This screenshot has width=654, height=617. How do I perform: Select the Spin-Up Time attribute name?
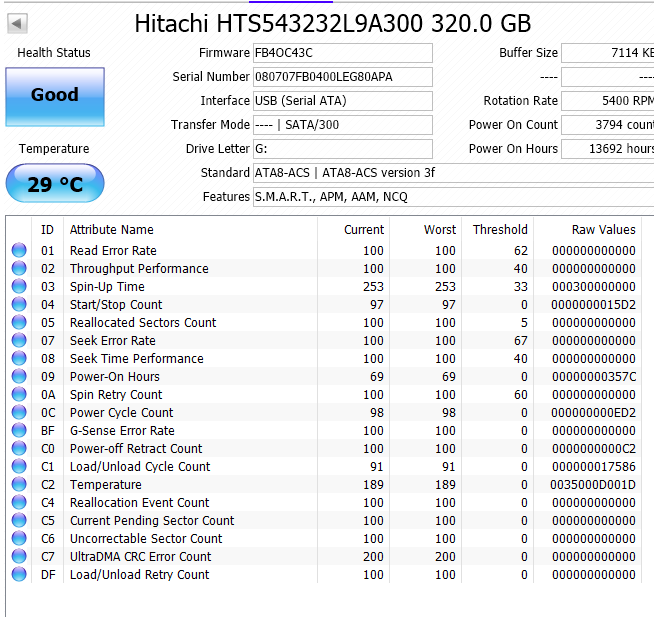pyautogui.click(x=107, y=287)
